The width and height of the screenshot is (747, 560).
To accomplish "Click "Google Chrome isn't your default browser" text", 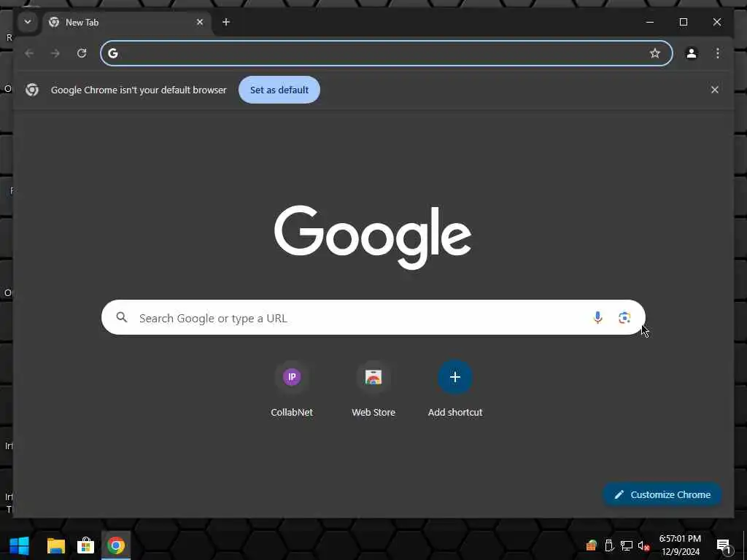I will pos(139,90).
